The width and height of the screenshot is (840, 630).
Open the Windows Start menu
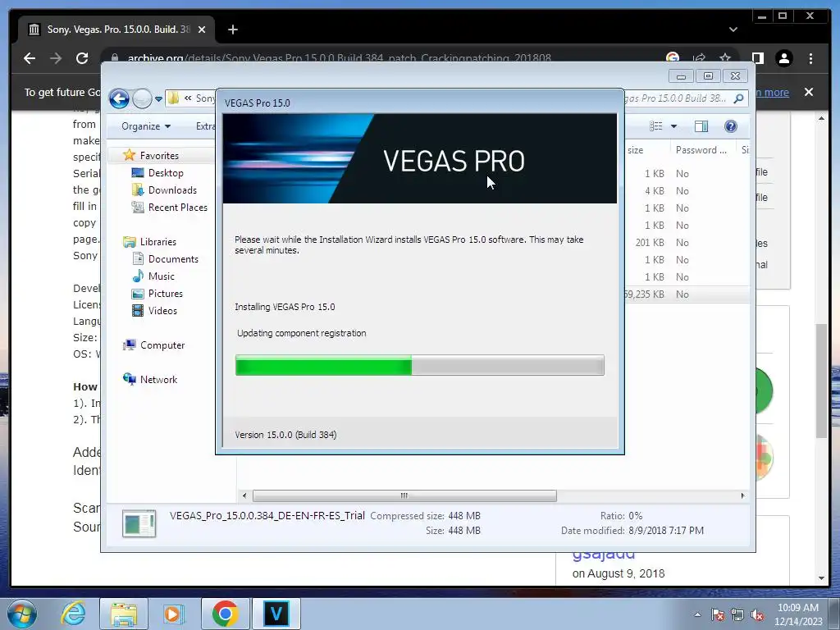(21, 614)
